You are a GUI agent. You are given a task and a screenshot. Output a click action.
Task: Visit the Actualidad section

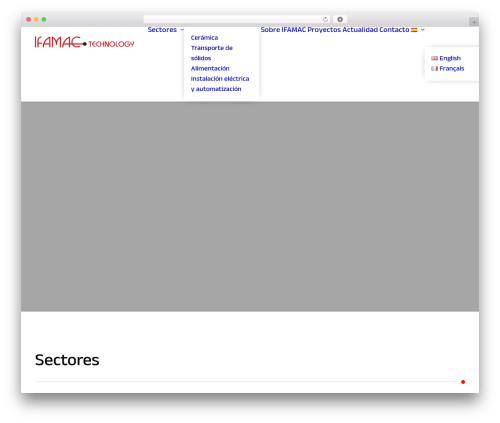tap(360, 30)
